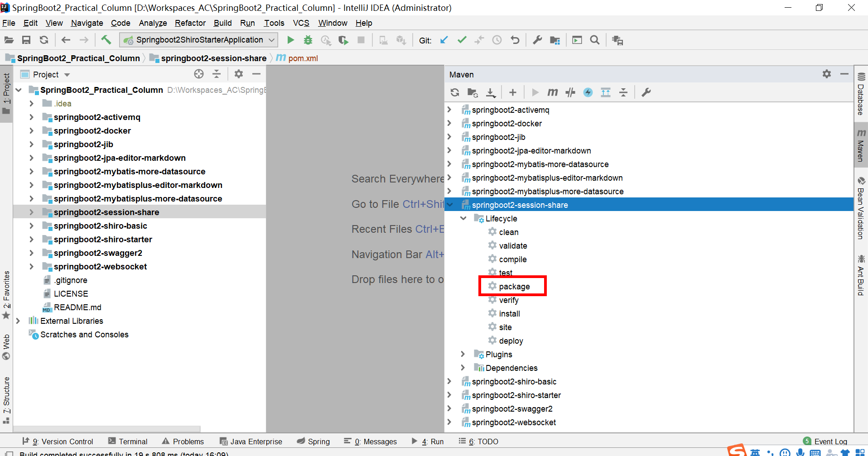Open the Terminal tool window tab

[128, 442]
